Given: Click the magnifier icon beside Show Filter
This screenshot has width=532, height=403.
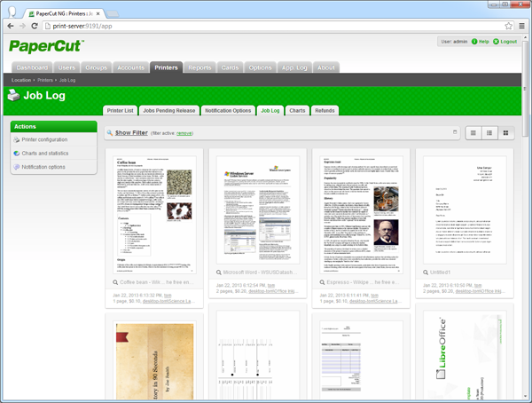Looking at the screenshot, I should (x=109, y=133).
